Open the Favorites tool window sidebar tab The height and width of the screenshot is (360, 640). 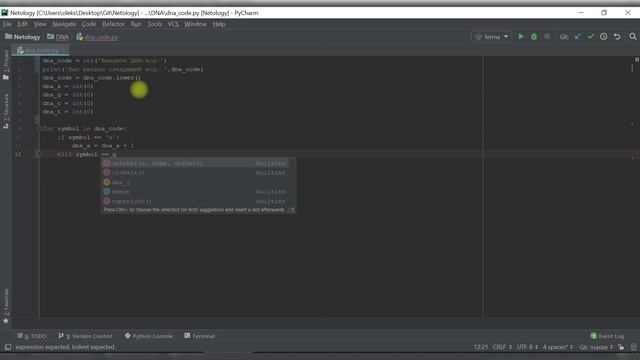[x=6, y=306]
